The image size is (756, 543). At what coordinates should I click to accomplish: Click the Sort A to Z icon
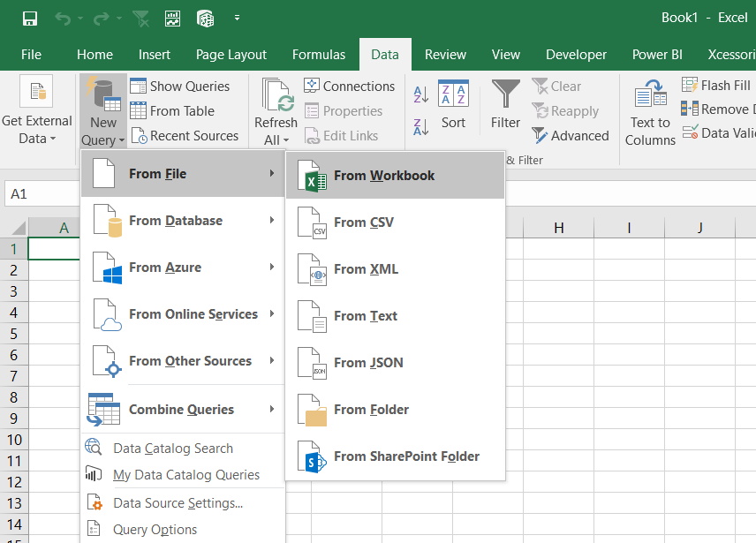click(x=421, y=94)
